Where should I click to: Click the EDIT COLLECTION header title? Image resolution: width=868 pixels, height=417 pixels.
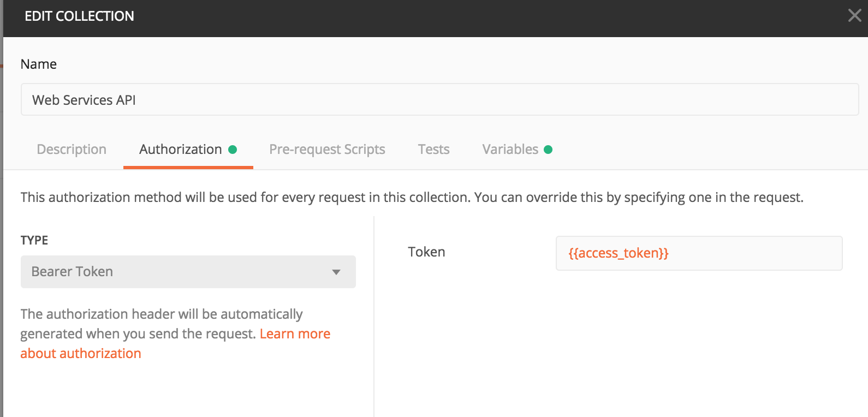(79, 16)
